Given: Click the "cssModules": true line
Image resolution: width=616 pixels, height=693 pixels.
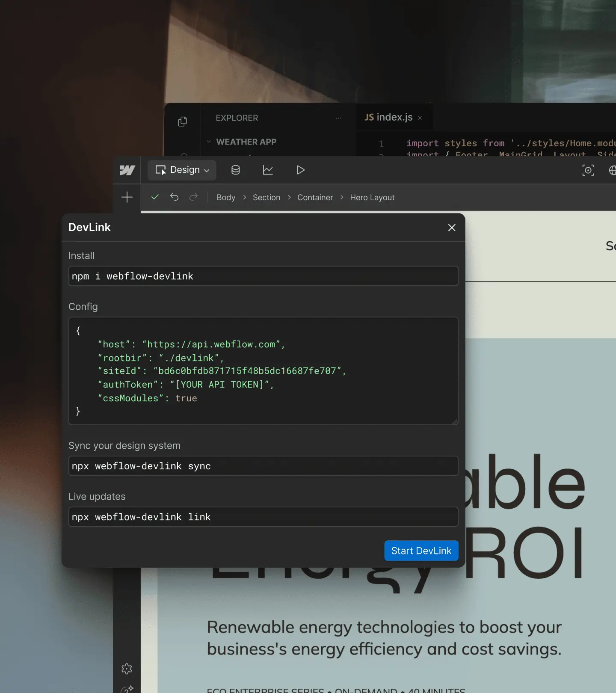Looking at the screenshot, I should (x=148, y=398).
